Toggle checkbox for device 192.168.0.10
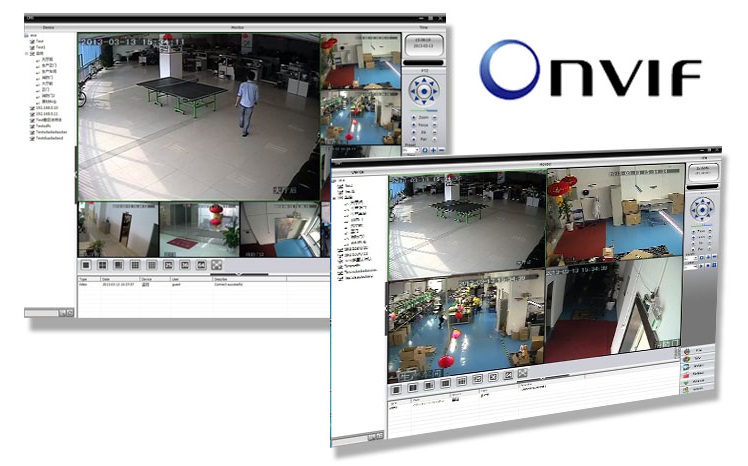 click(29, 109)
